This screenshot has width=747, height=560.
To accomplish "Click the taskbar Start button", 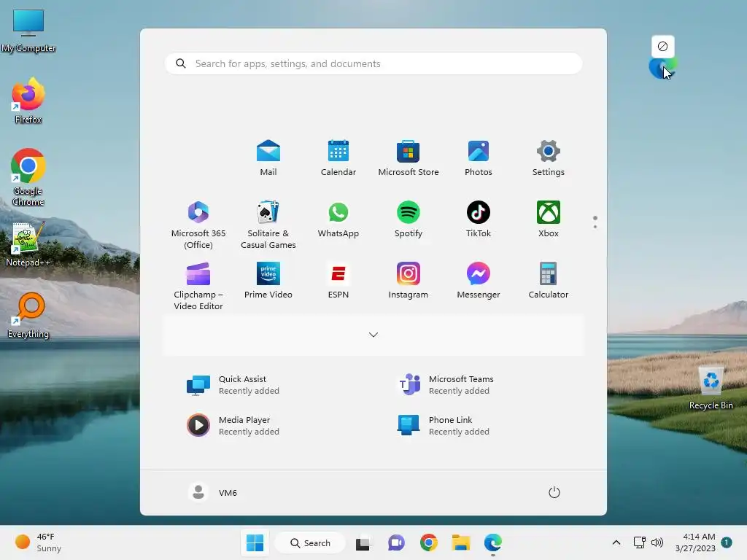I will coord(255,542).
